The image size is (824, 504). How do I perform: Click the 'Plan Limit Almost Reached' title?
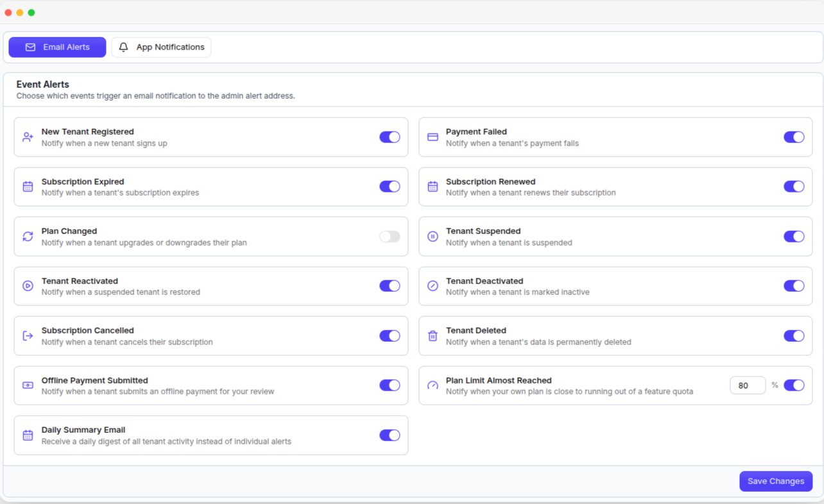coord(499,381)
